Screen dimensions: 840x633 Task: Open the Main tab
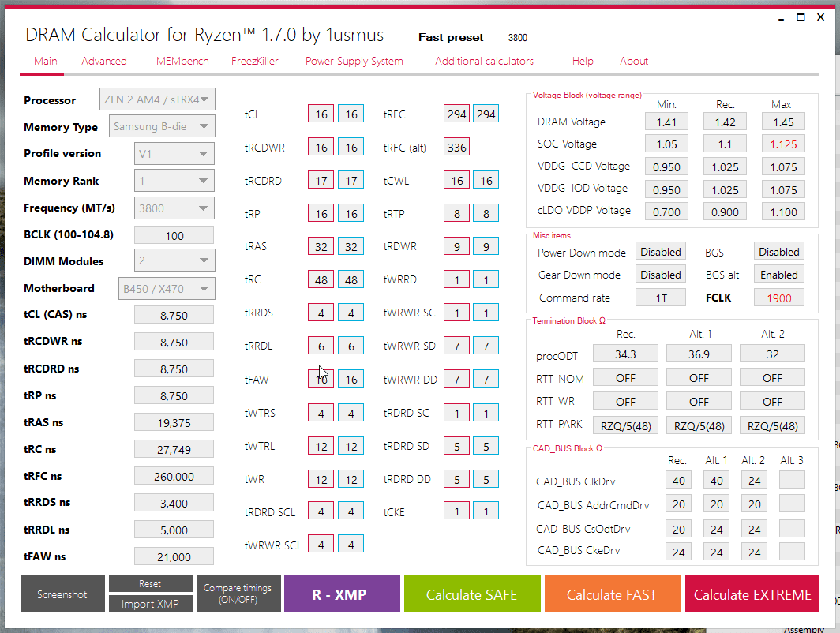coord(46,61)
